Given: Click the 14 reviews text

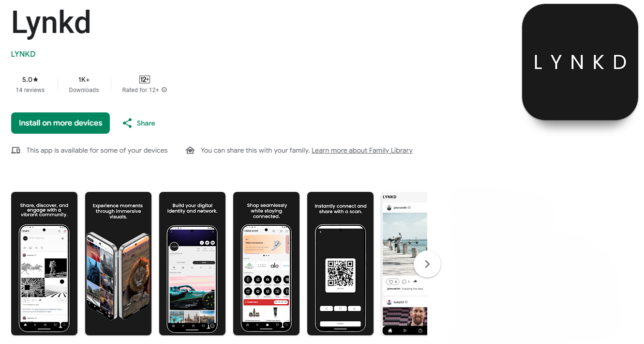Looking at the screenshot, I should [30, 90].
